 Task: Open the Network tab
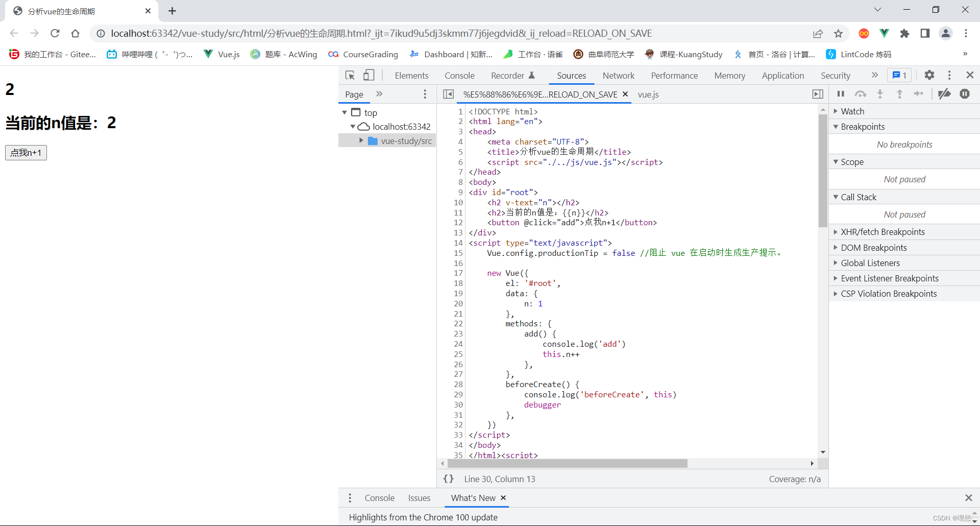tap(618, 76)
